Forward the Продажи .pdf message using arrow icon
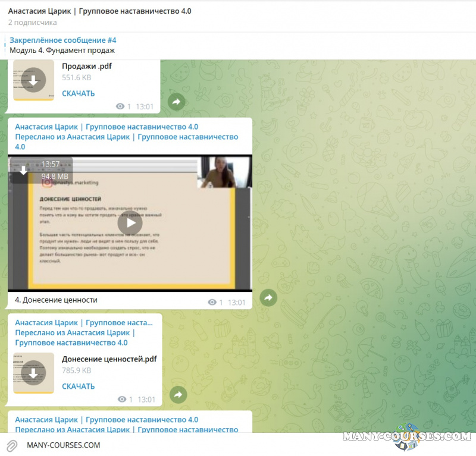 pyautogui.click(x=176, y=102)
